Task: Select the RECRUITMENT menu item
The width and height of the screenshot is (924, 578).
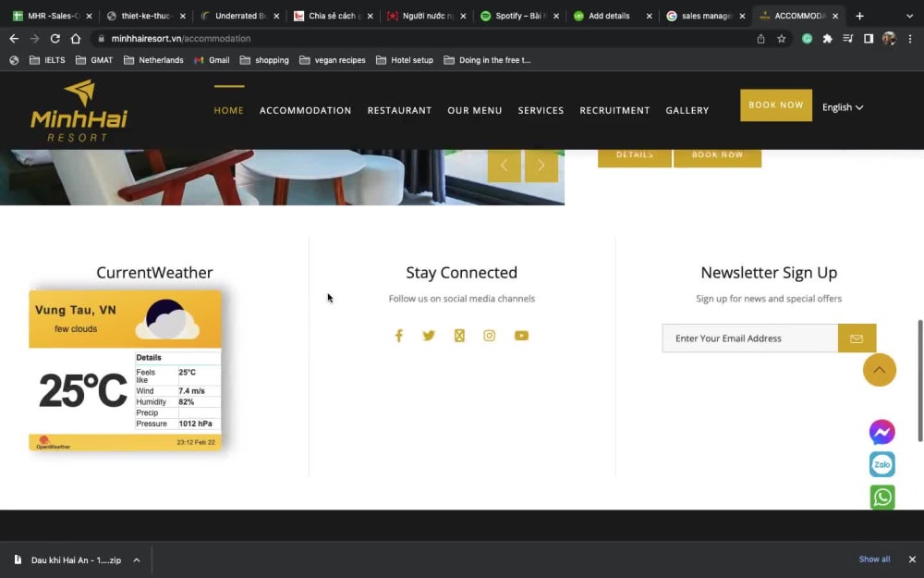Action: 614,110
